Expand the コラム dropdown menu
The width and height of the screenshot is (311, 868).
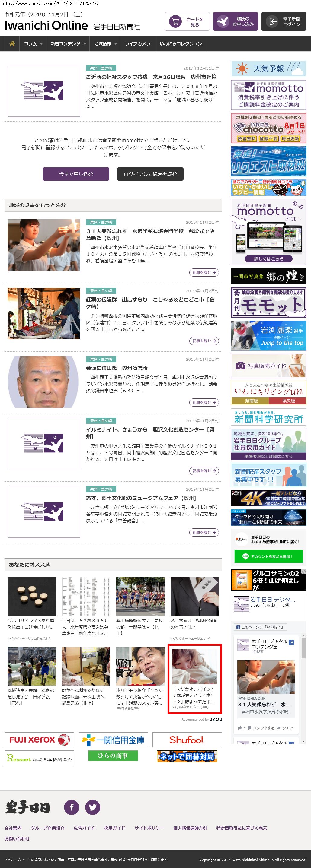[x=33, y=44]
